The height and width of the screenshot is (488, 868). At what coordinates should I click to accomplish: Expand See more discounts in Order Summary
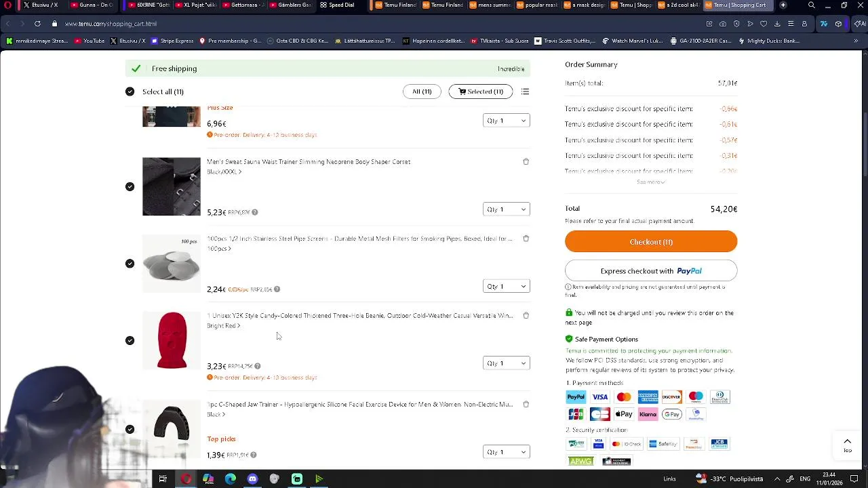(650, 182)
